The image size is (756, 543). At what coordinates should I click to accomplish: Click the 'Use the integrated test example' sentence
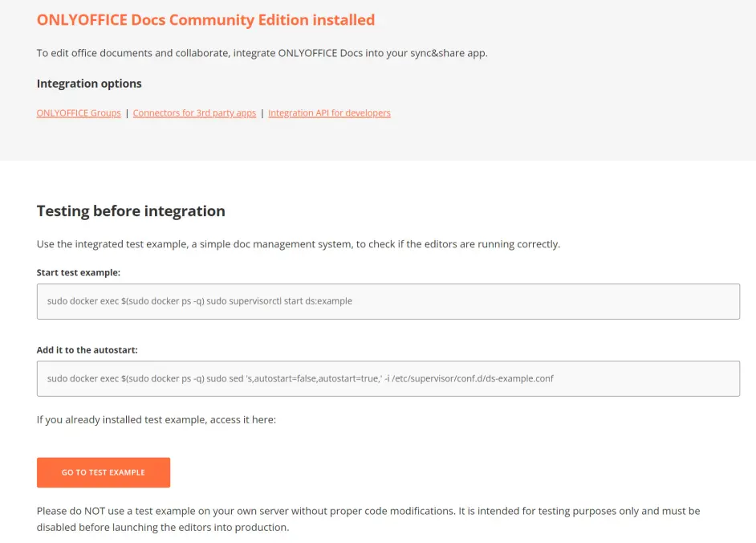(299, 244)
